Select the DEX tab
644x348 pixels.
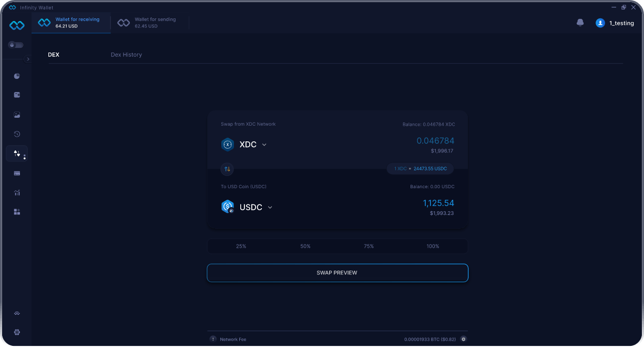click(54, 55)
